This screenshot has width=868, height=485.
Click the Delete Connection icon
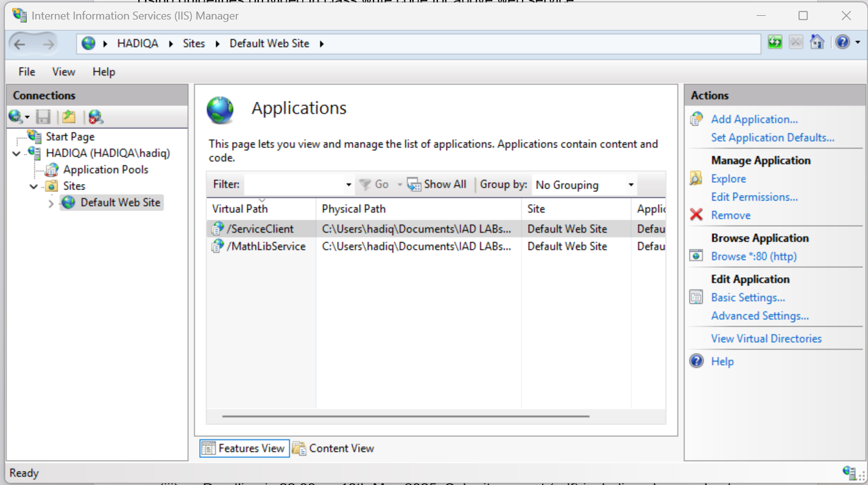coord(96,116)
